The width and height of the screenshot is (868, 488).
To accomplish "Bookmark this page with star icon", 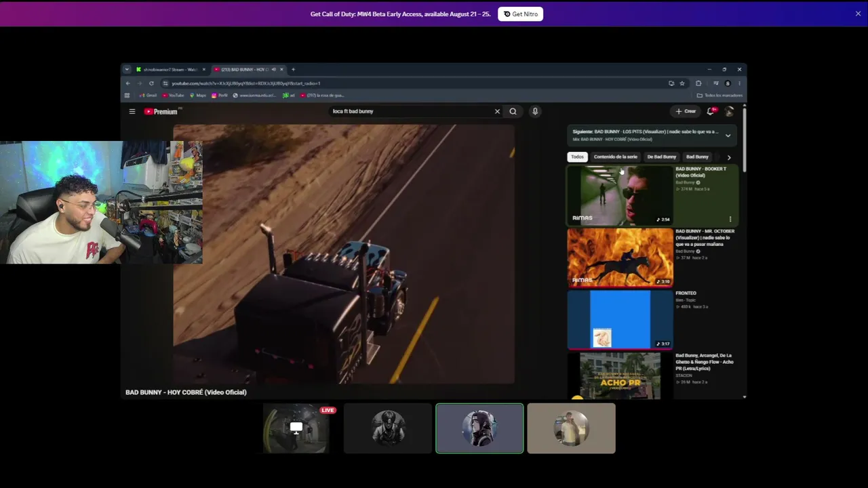I will pos(682,83).
